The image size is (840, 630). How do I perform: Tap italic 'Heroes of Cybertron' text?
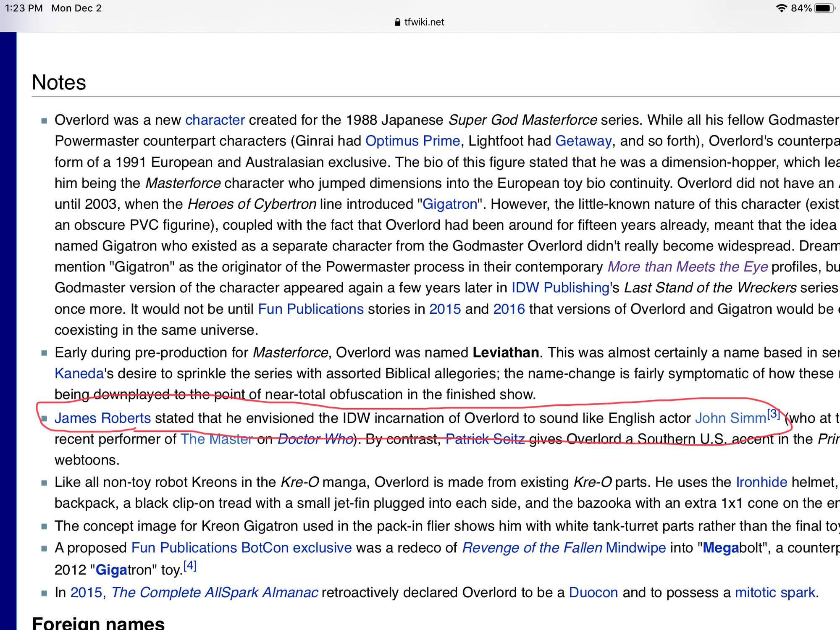click(x=252, y=204)
